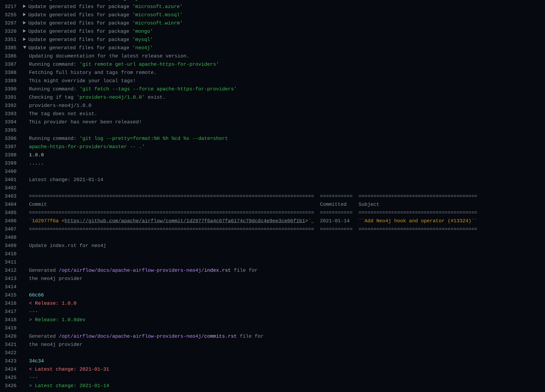Click the 'Add Neo4j hook and operator' subject

click(x=418, y=221)
